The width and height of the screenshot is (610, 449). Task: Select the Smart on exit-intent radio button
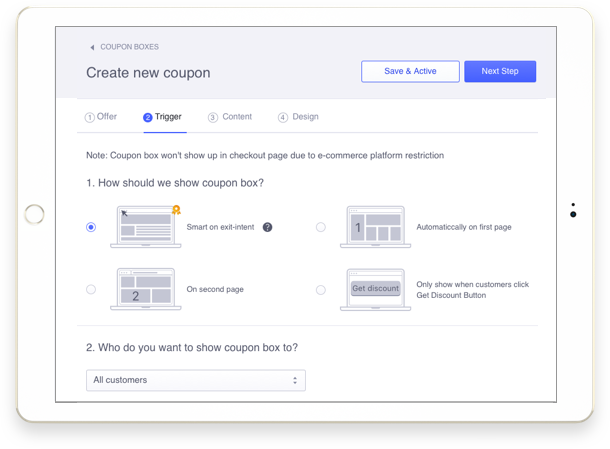click(x=91, y=227)
